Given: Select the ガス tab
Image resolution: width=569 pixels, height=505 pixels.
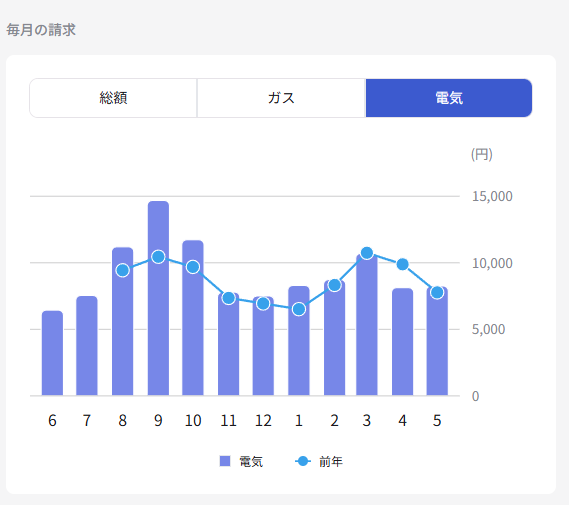Looking at the screenshot, I should tap(281, 98).
